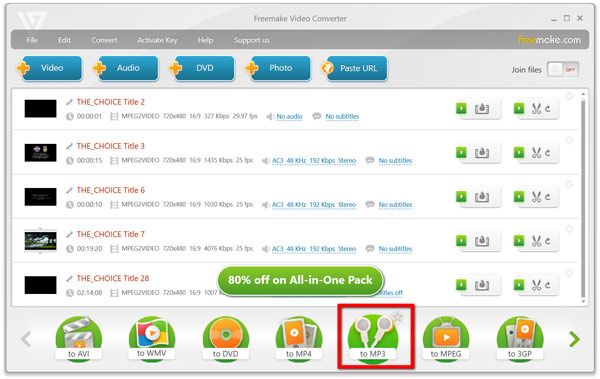Open the File menu

pos(32,40)
